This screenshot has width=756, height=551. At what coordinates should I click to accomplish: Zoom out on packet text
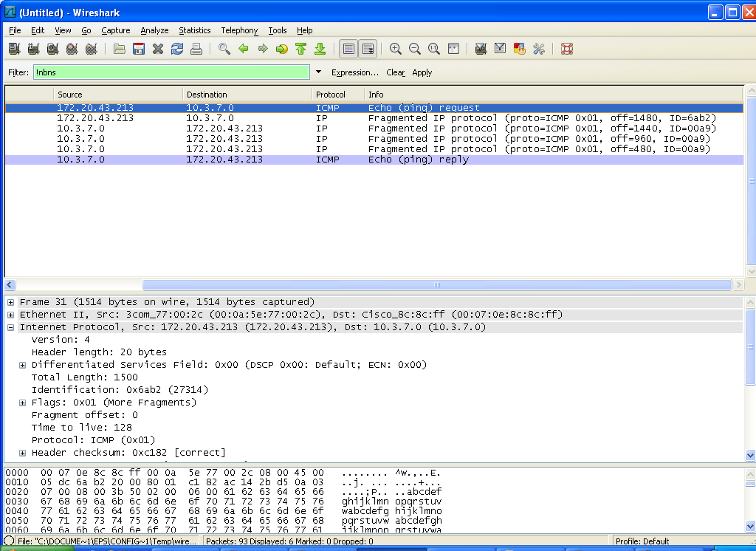415,49
